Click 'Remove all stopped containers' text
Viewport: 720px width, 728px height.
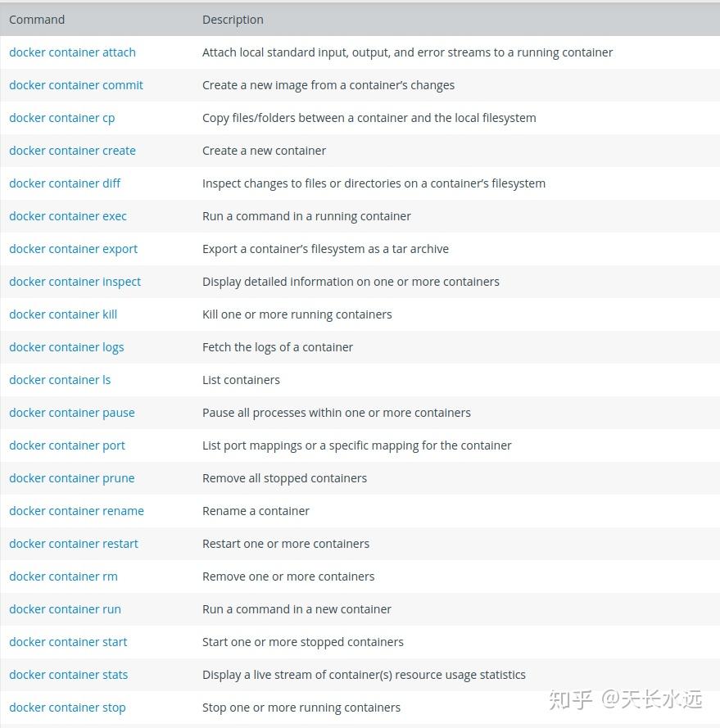click(285, 479)
